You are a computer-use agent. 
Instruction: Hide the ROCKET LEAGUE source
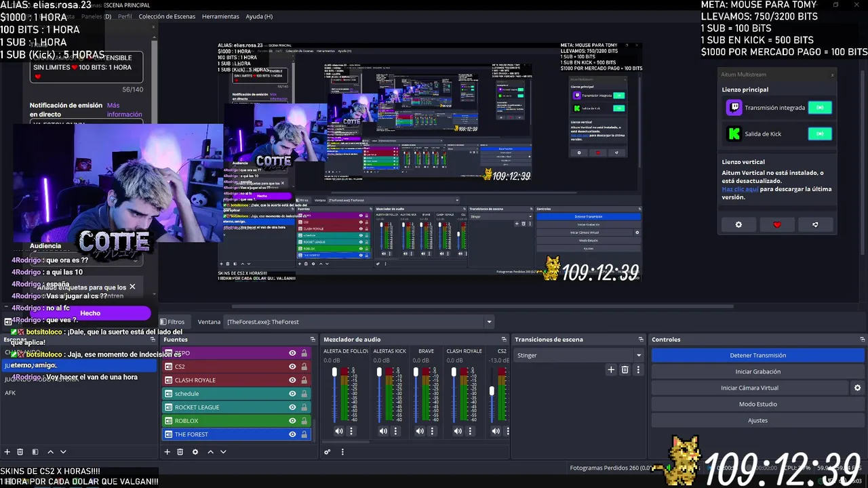292,407
